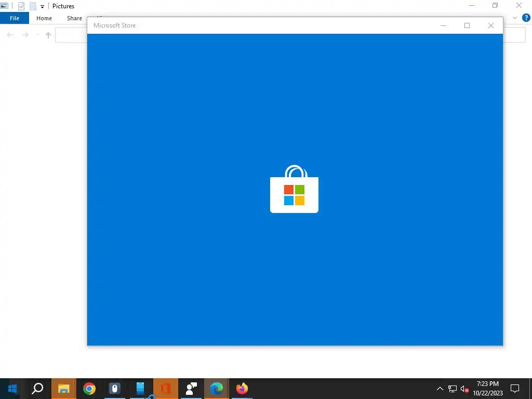532x399 pixels.
Task: Open the network status tray icon
Action: click(x=453, y=389)
